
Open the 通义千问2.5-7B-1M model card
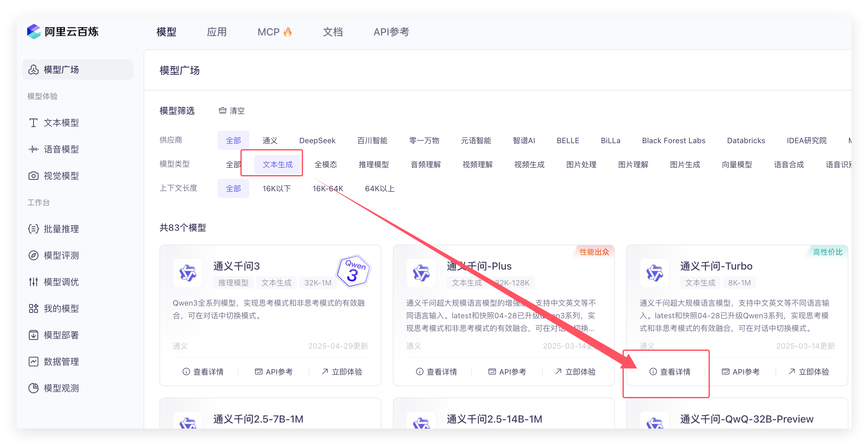tap(270, 413)
